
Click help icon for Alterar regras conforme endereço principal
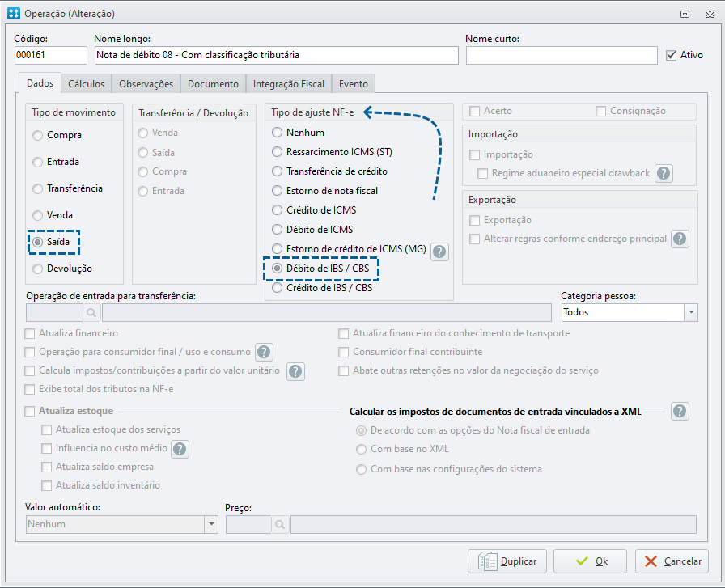tap(680, 239)
